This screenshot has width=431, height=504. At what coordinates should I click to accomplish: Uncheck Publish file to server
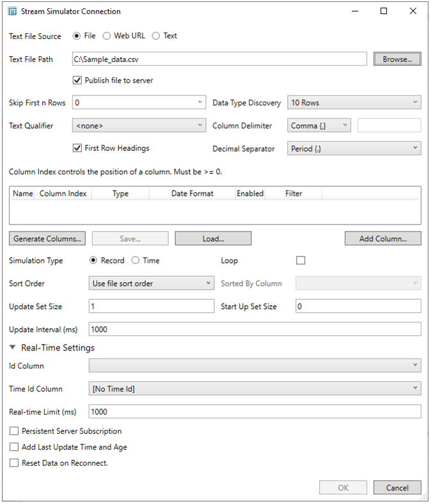tap(78, 81)
